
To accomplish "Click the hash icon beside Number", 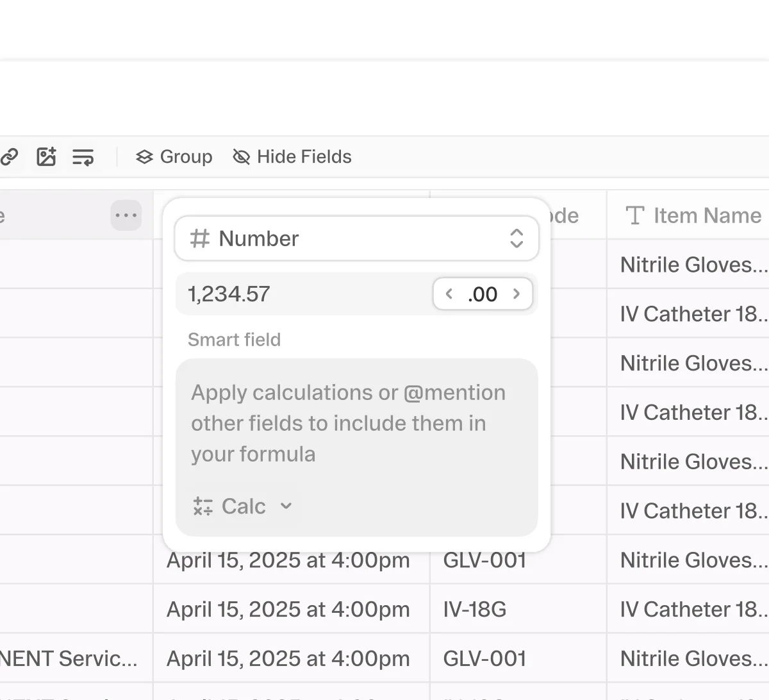I will pos(199,238).
